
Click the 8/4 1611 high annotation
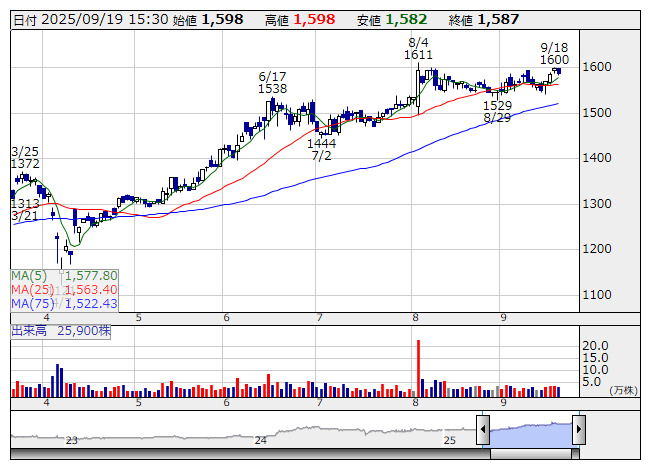tap(418, 48)
